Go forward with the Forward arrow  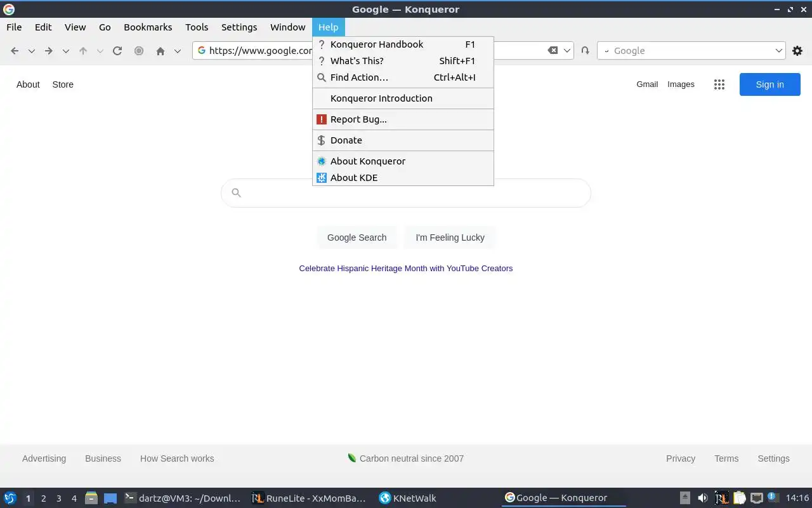(x=49, y=51)
